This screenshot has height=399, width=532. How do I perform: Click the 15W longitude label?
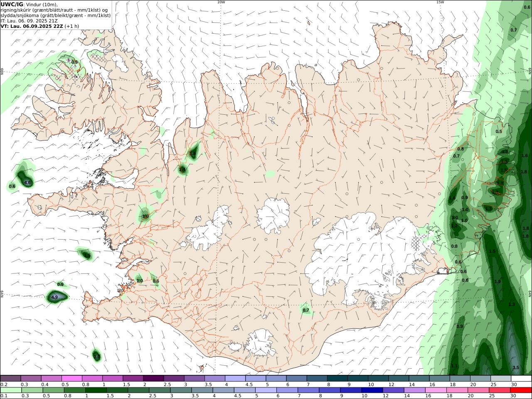click(x=440, y=2)
